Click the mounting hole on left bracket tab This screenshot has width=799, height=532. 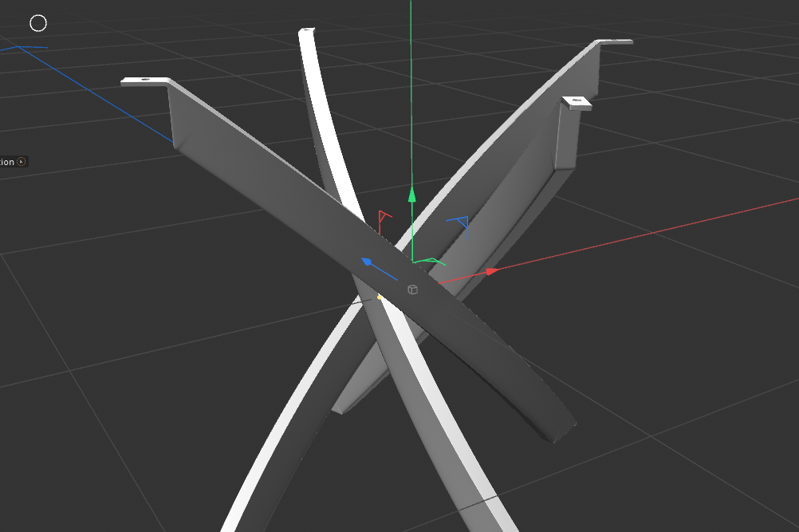pos(145,80)
